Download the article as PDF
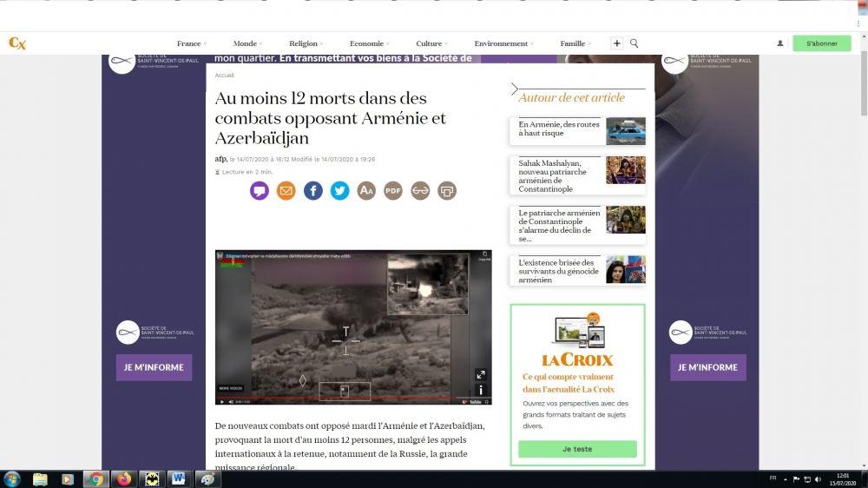The width and height of the screenshot is (868, 488). coord(393,191)
